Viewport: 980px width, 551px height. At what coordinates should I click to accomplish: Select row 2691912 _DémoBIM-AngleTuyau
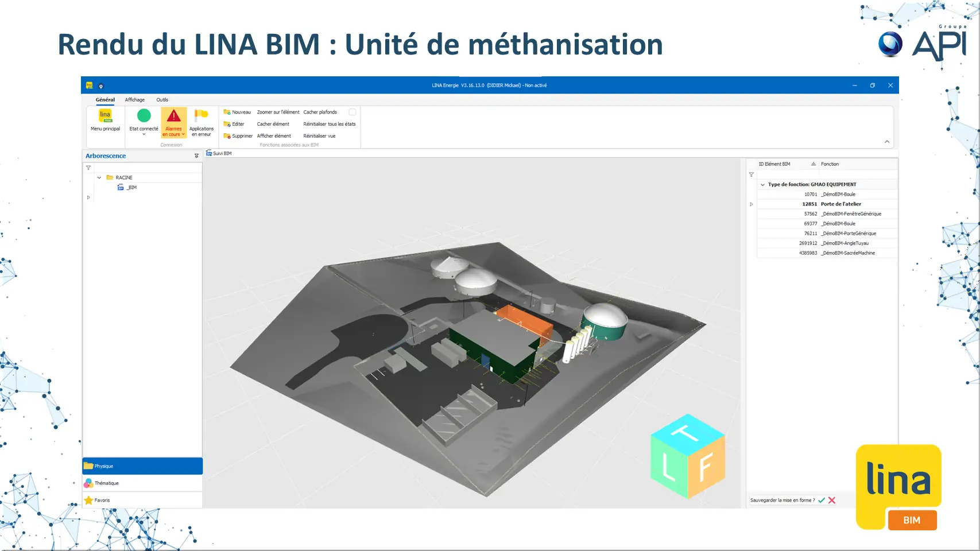pyautogui.click(x=827, y=243)
